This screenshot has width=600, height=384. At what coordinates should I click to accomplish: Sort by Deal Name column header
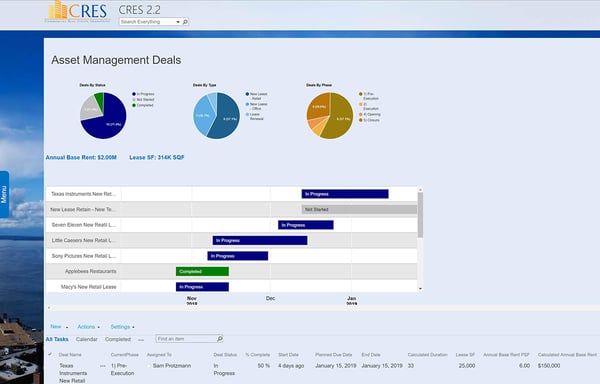[x=70, y=355]
